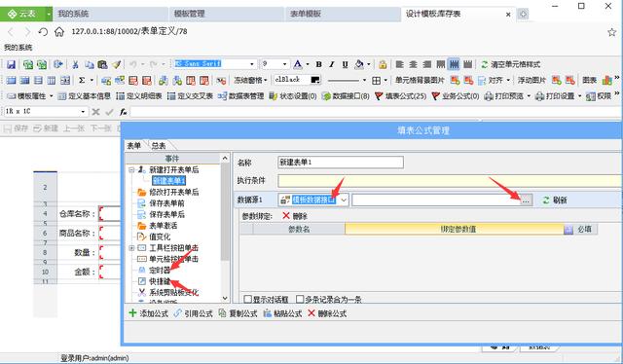Collapse the 新建打开表单后 tree node

pyautogui.click(x=131, y=169)
